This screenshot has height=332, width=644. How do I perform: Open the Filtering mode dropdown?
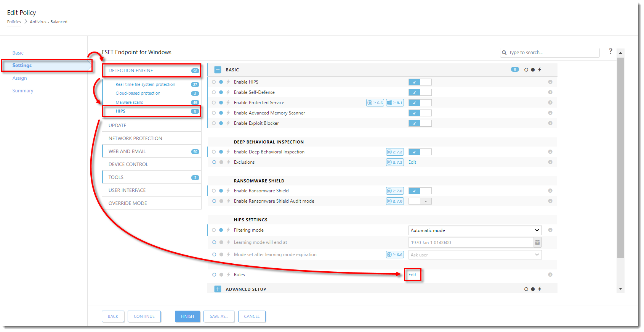[x=475, y=230]
